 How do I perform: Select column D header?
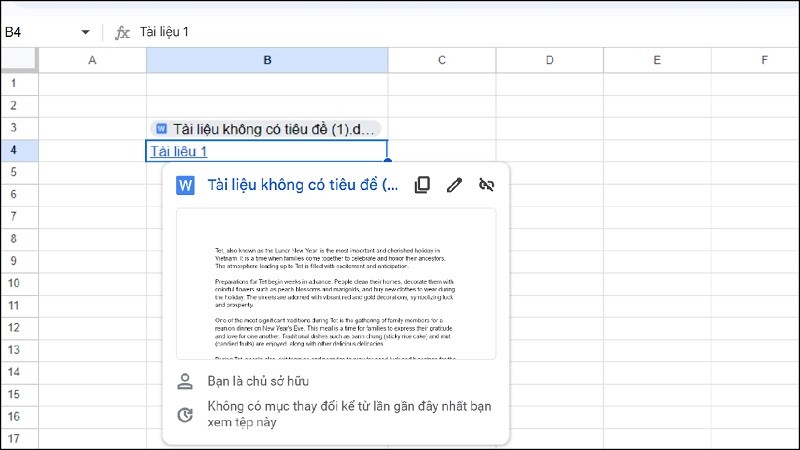click(x=549, y=60)
